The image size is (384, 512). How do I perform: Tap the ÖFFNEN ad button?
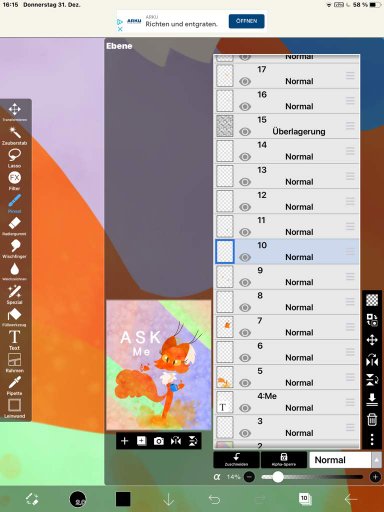[x=247, y=21]
